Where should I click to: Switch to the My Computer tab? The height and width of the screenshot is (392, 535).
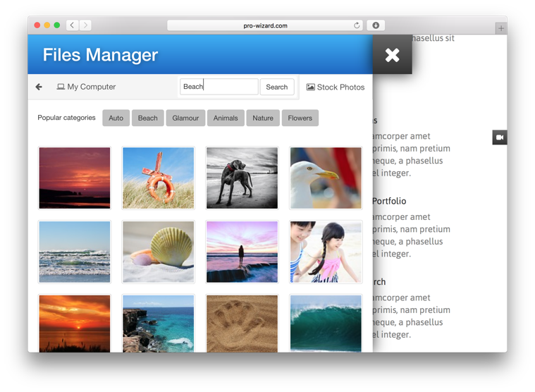pyautogui.click(x=86, y=87)
